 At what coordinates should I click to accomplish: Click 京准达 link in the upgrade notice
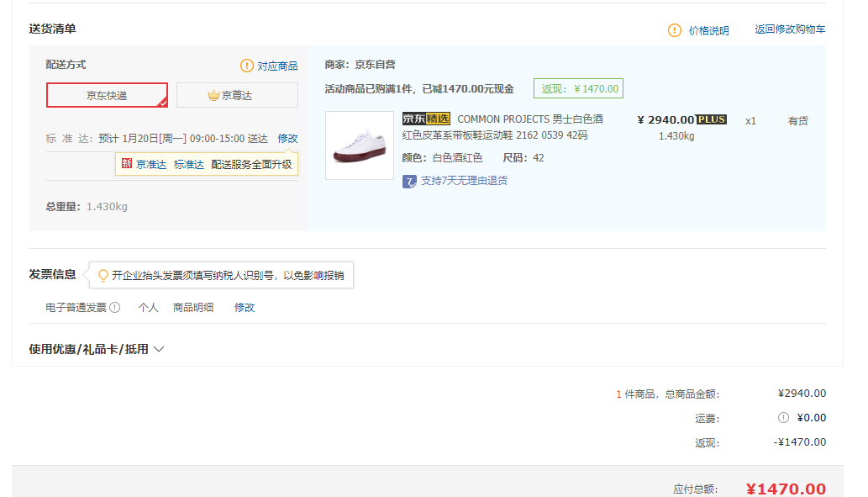[x=151, y=165]
